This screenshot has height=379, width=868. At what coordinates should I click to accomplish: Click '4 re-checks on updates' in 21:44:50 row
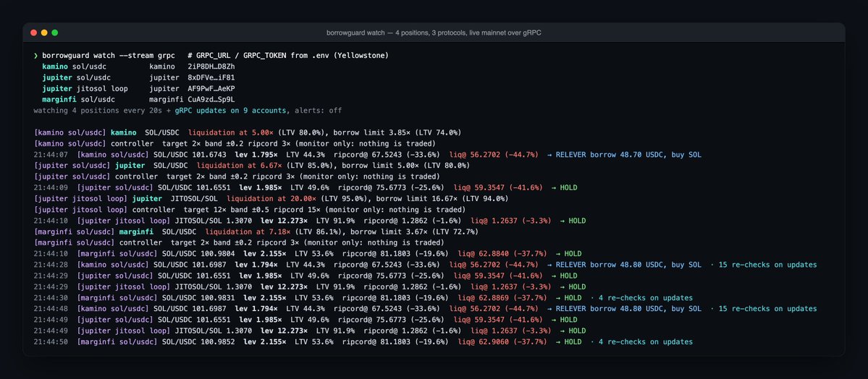point(646,342)
